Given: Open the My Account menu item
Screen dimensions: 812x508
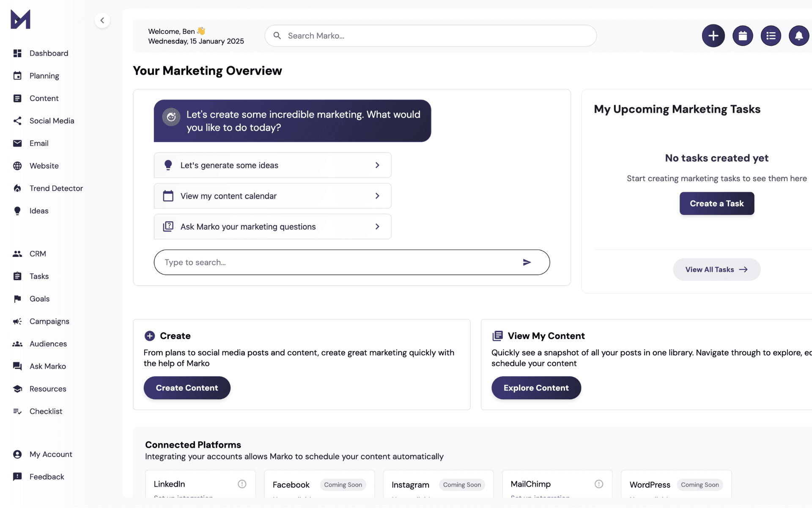Looking at the screenshot, I should click(50, 454).
